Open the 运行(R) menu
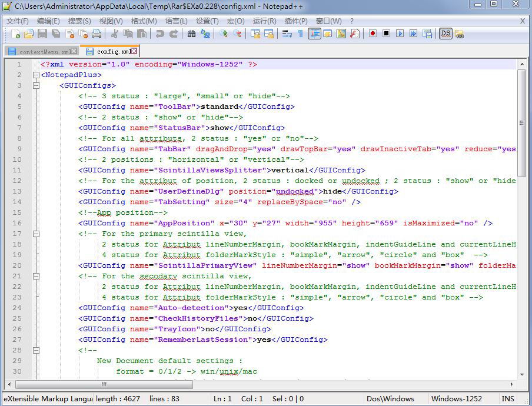 [265, 21]
